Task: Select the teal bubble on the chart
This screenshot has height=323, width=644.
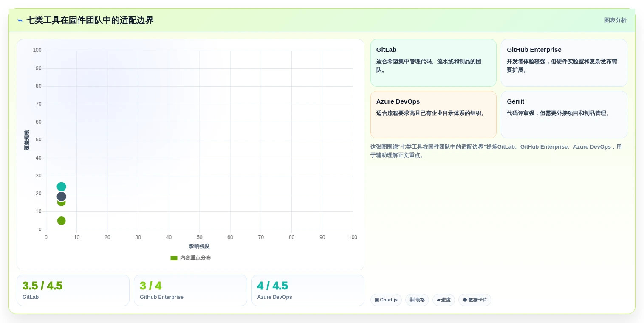Action: 61,187
